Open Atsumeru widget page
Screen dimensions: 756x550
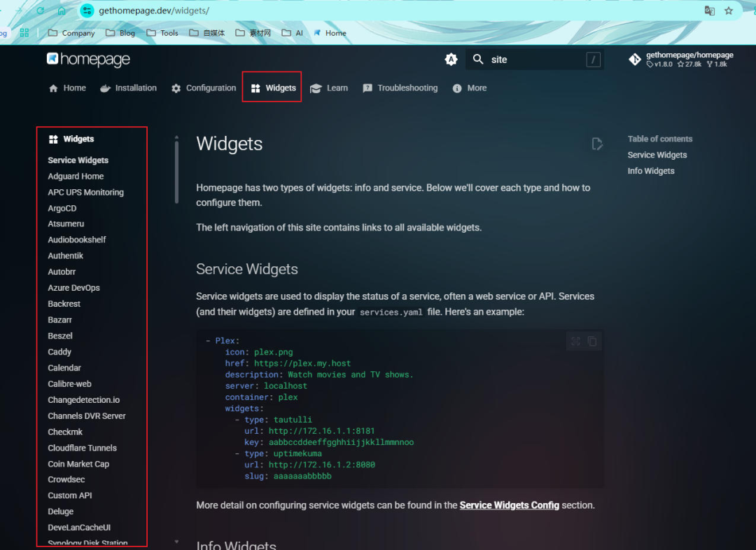coord(66,224)
